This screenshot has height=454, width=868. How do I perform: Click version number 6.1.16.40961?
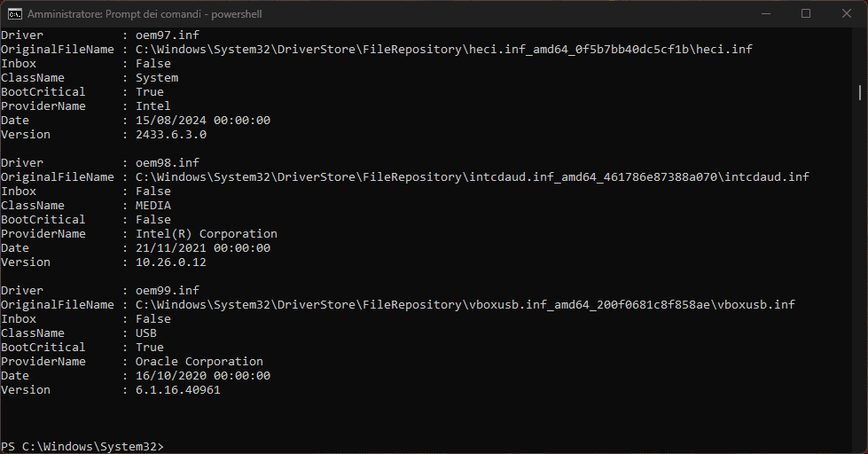click(178, 390)
